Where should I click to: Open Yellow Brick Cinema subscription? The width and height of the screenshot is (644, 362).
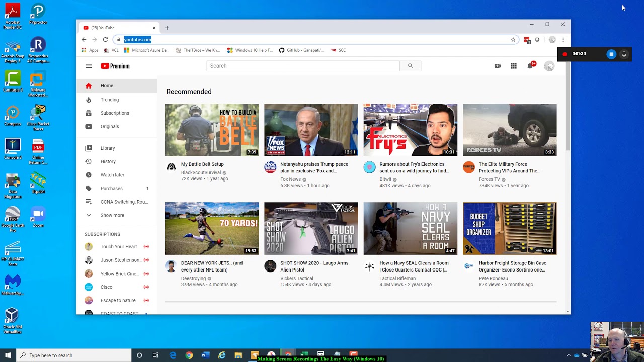[x=117, y=274]
